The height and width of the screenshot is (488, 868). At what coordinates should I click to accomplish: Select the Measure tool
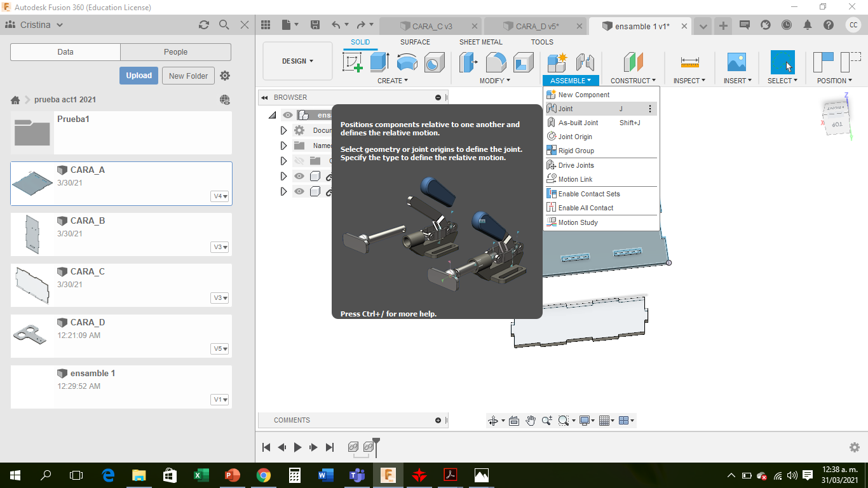point(689,62)
